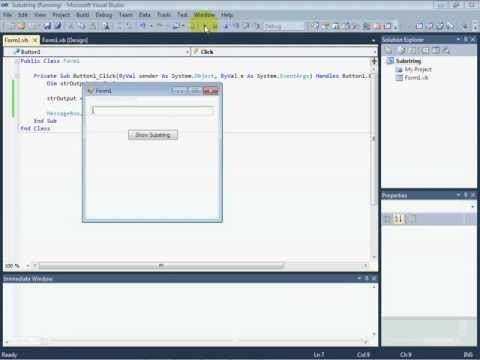Select My Project in Solution Explorer

418,69
